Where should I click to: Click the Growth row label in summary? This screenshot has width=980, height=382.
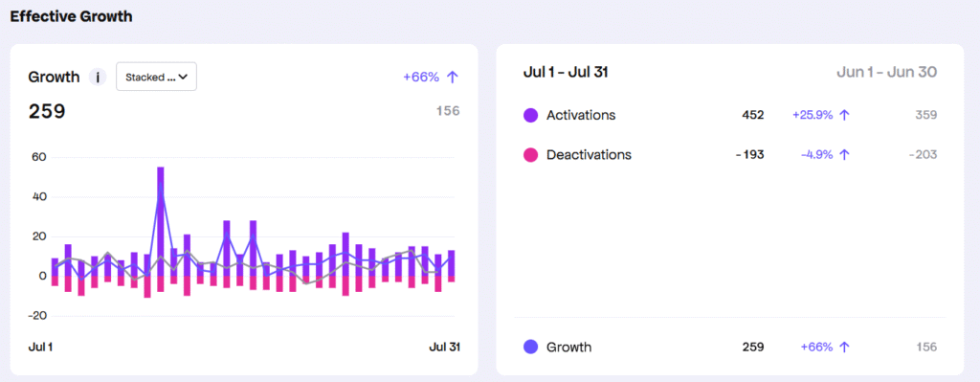click(568, 347)
